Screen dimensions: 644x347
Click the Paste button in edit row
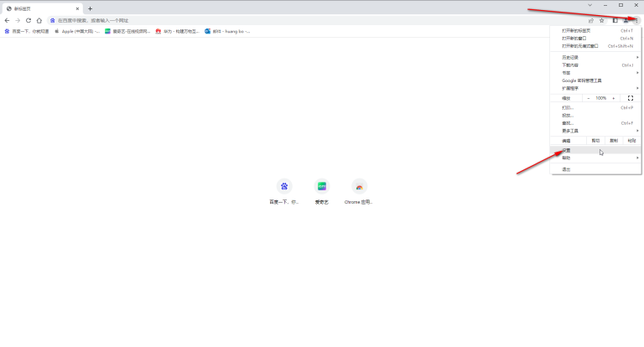point(631,141)
